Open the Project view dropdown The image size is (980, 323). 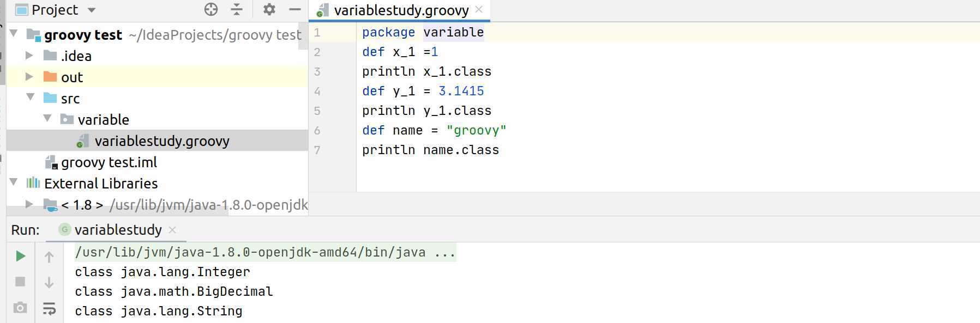click(92, 10)
